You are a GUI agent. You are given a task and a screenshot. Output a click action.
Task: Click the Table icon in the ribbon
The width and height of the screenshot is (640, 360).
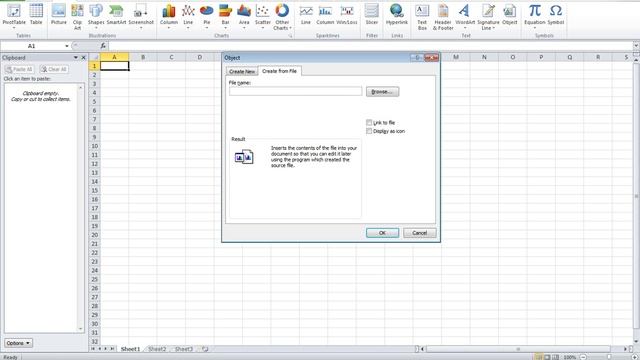(36, 15)
